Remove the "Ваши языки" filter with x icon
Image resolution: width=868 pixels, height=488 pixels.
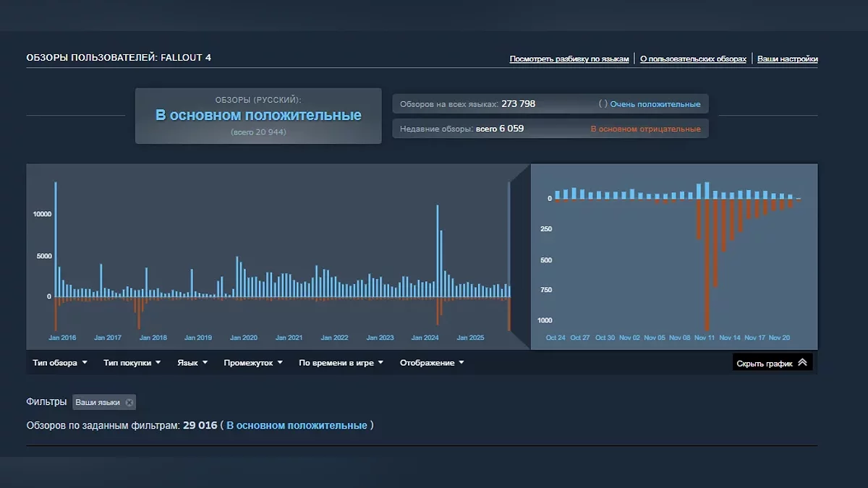[129, 403]
